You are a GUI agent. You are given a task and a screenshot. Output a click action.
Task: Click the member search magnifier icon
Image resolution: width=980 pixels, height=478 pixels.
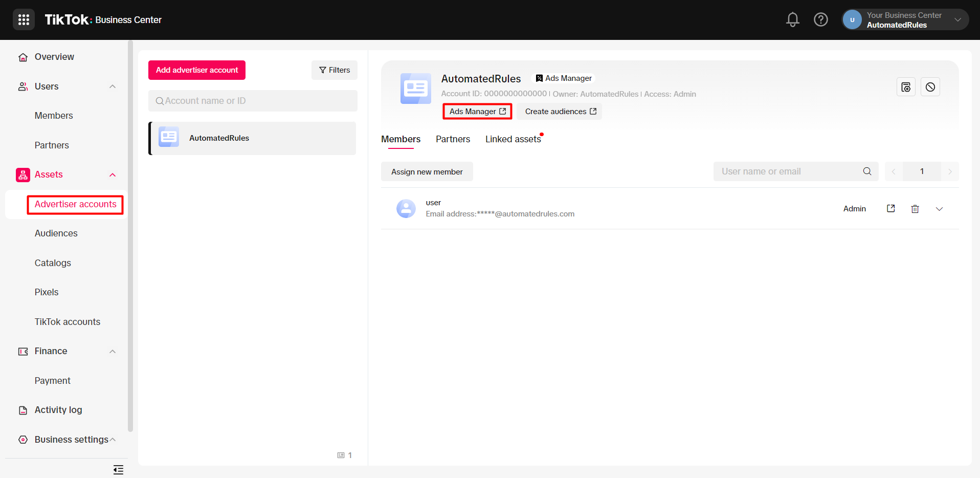pyautogui.click(x=867, y=171)
